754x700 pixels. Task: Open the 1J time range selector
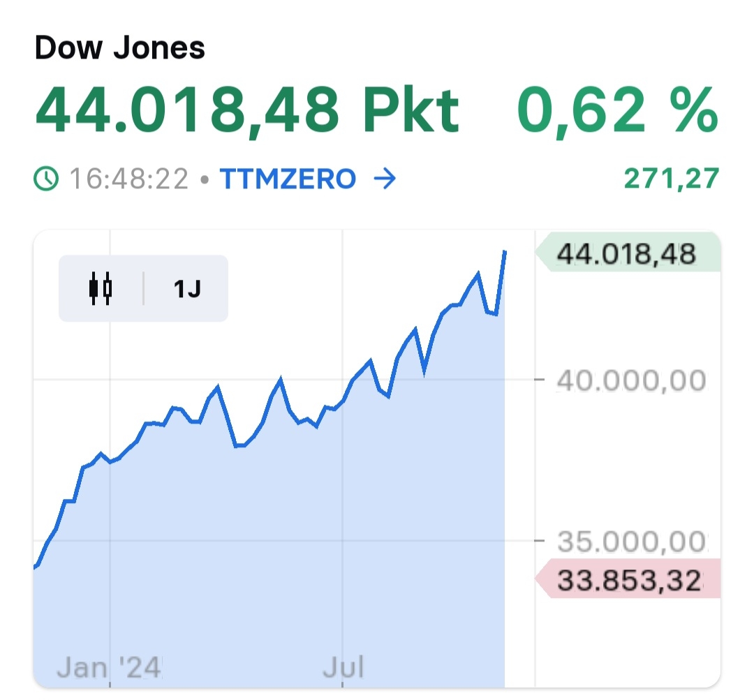pyautogui.click(x=187, y=288)
